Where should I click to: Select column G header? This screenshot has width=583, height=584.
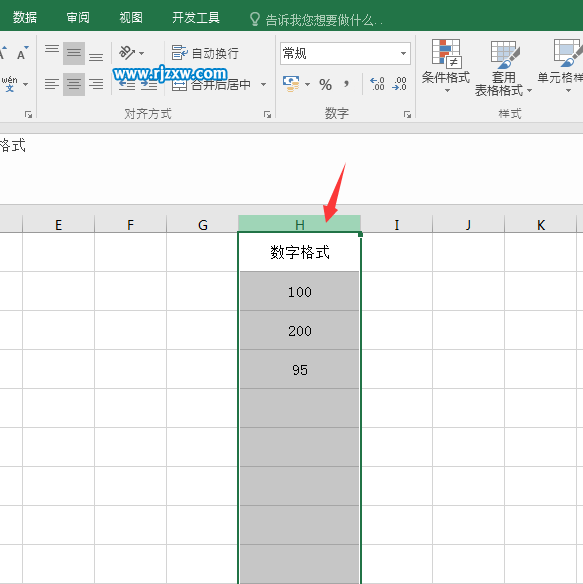point(203,225)
